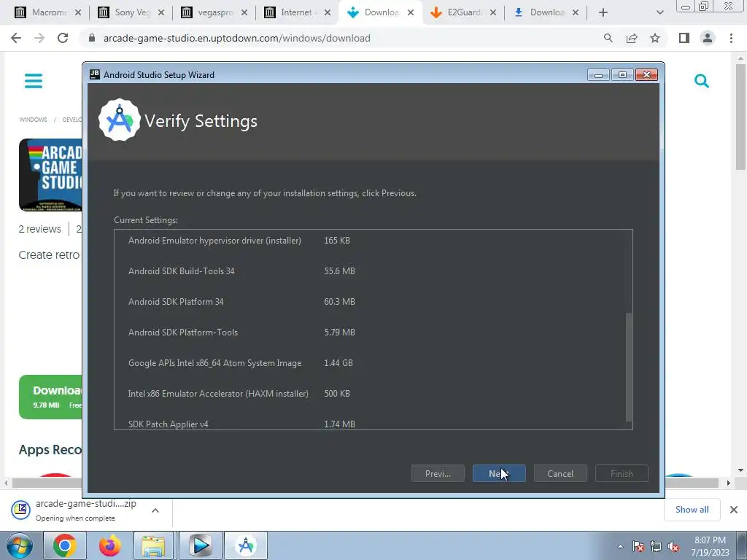Screen dimensions: 747x560
Task: Select Android SDK Build-Tools 34 entry
Action: pos(182,271)
